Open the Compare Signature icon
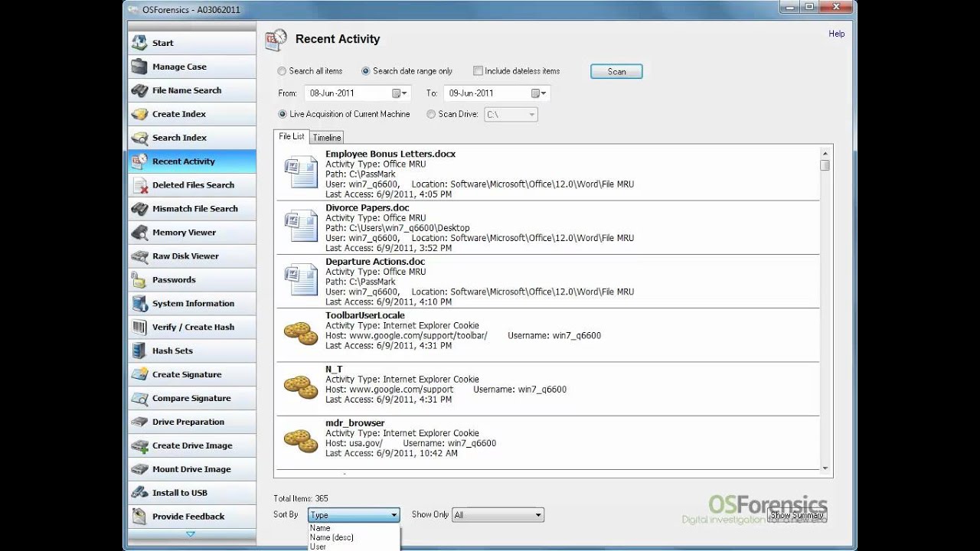This screenshot has width=980, height=551. tap(139, 399)
